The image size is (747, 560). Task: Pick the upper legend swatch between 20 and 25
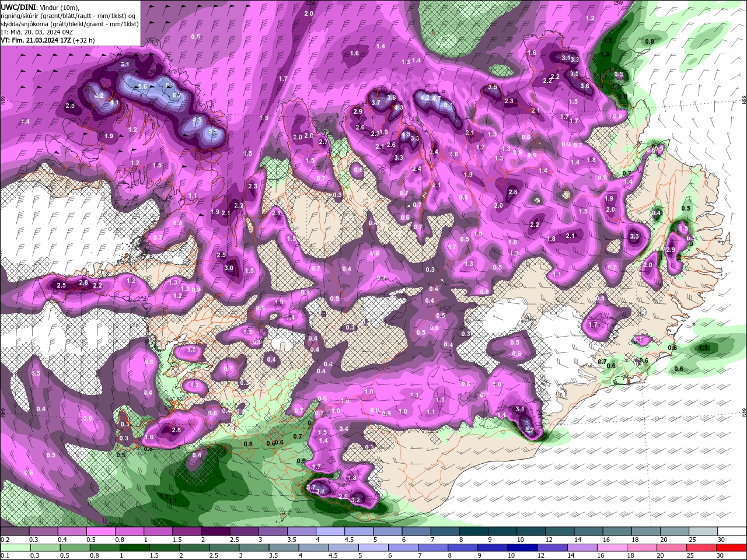coord(675,531)
